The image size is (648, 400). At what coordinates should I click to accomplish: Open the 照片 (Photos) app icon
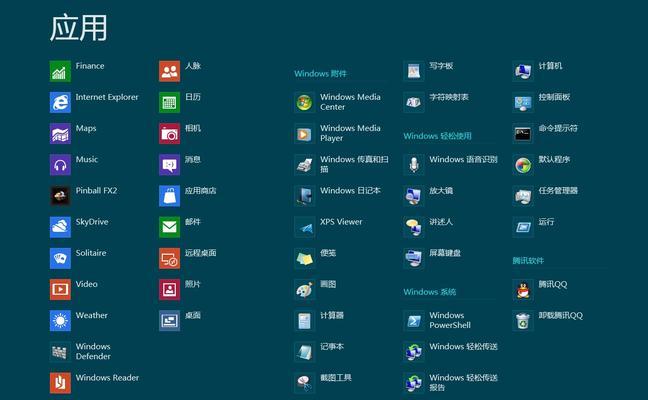(x=169, y=289)
